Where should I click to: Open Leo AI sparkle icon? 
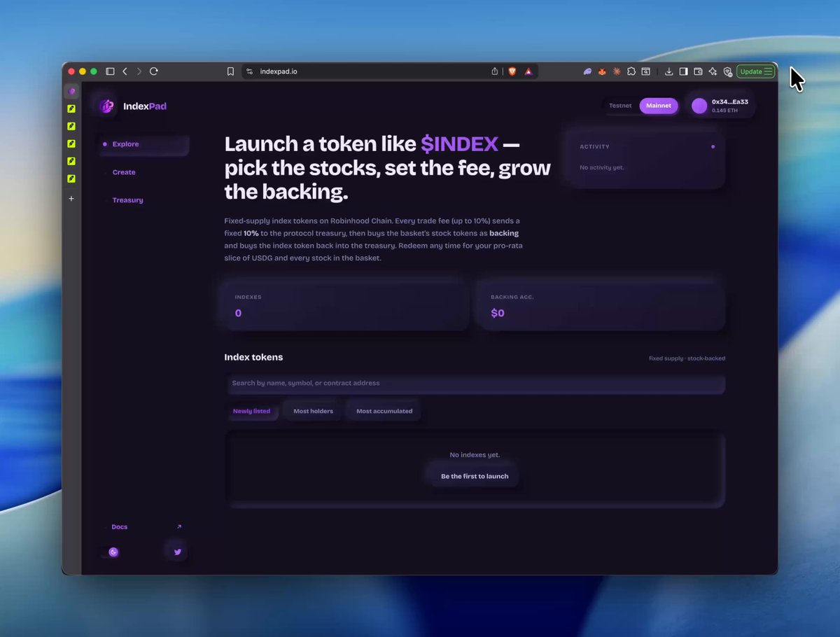[713, 71]
